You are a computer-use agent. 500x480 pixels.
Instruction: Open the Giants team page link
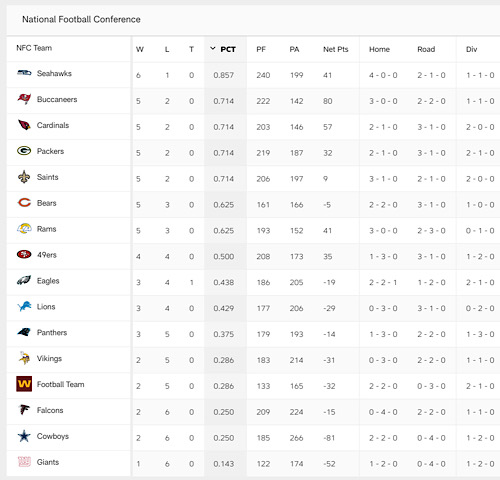[x=48, y=462]
